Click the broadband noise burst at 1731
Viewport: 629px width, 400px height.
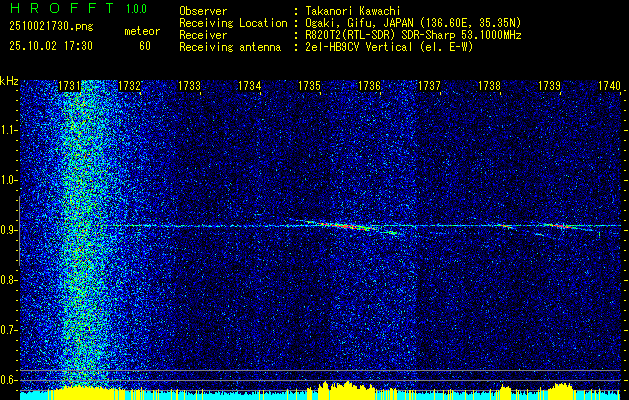point(84,233)
